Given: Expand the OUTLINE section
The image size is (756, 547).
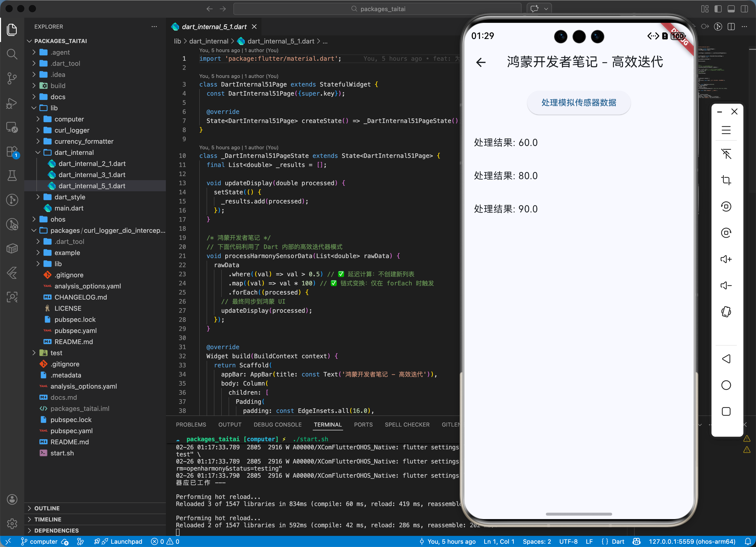Looking at the screenshot, I should pos(47,508).
